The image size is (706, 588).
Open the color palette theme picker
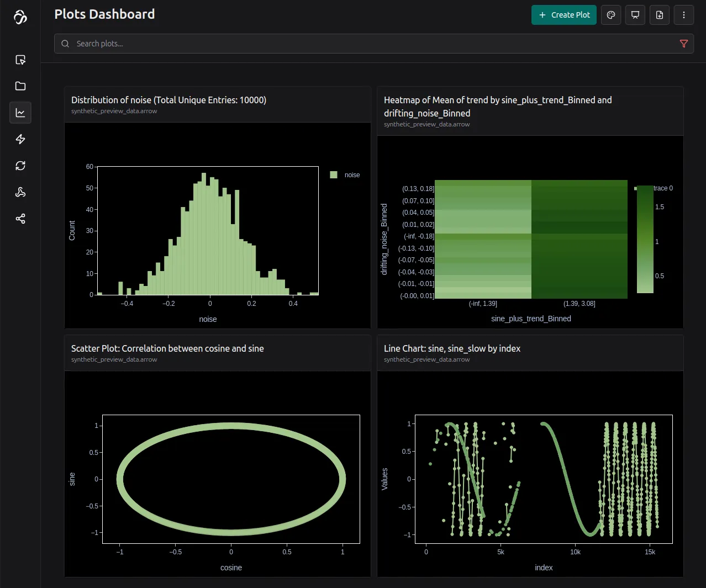coord(611,15)
